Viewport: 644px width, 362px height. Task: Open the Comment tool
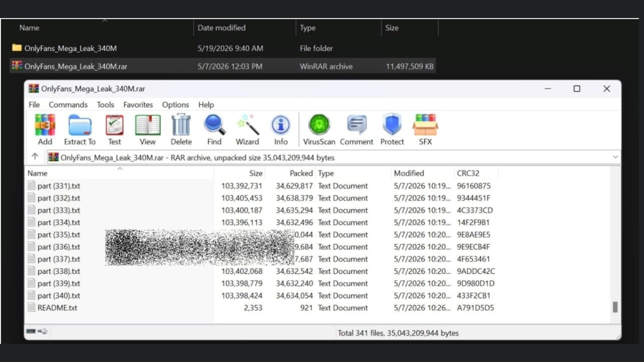click(x=357, y=125)
